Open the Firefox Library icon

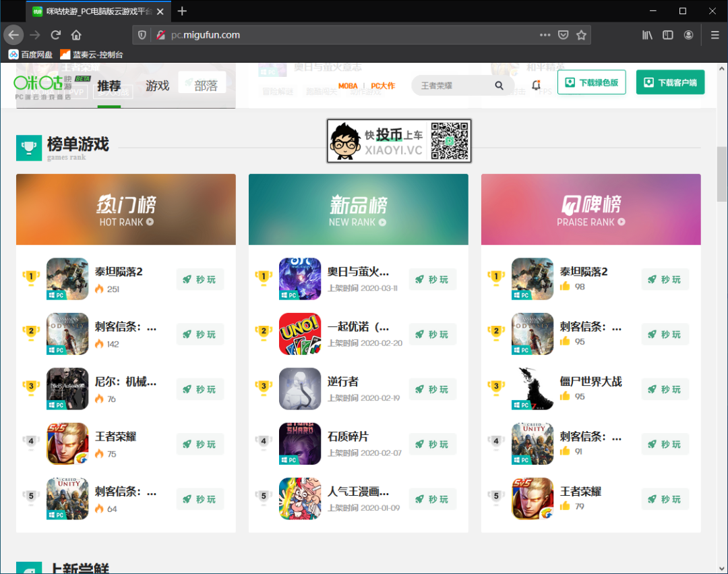(646, 34)
